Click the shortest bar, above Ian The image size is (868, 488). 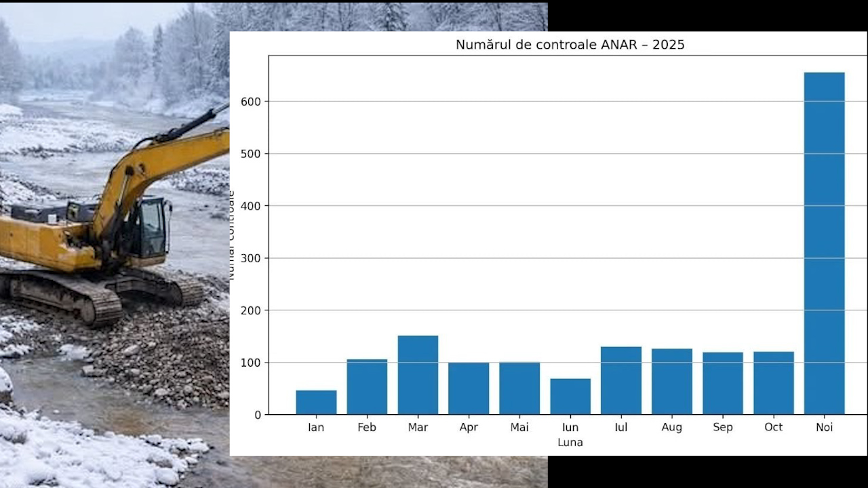click(x=316, y=403)
